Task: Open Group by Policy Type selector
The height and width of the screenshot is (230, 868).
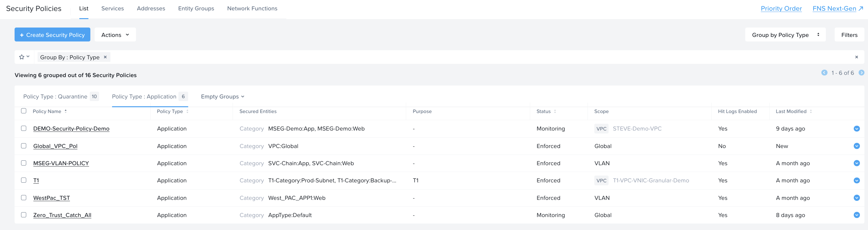Action: click(785, 35)
